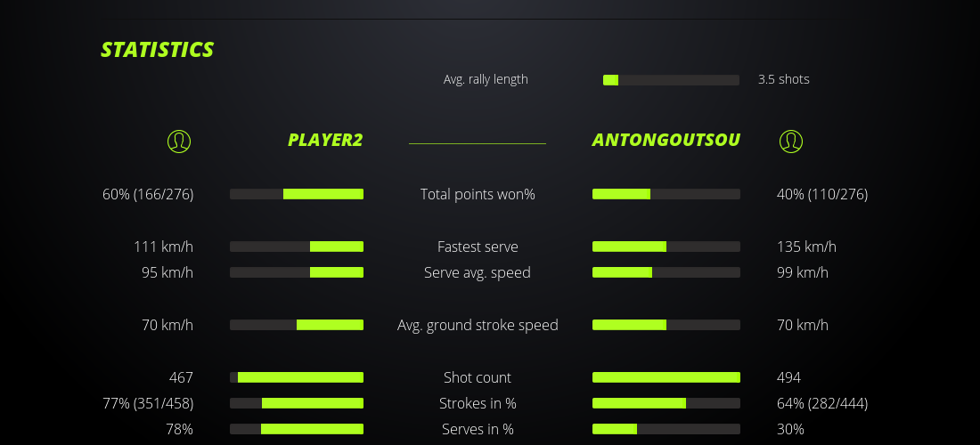
Task: Click ANTONGOUTSOU's shot count bar
Action: point(666,377)
